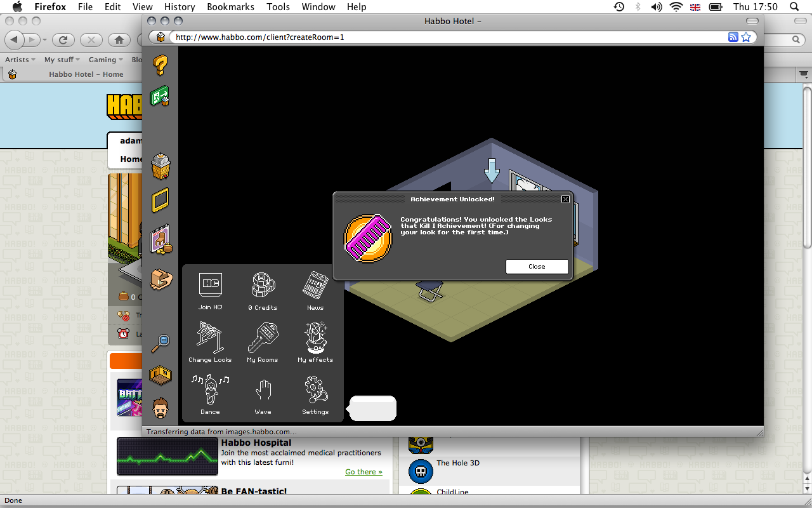Open the History menu
812x508 pixels.
pos(180,7)
